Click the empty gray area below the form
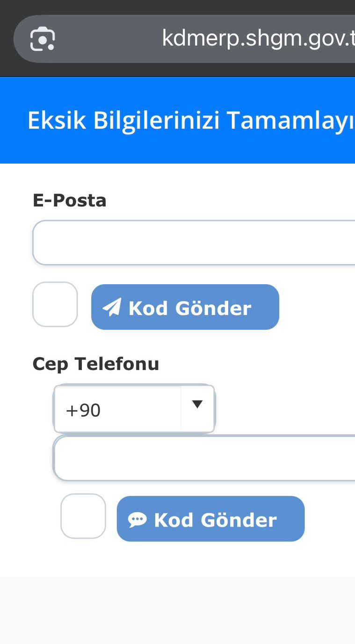This screenshot has height=644, width=355. click(178, 610)
